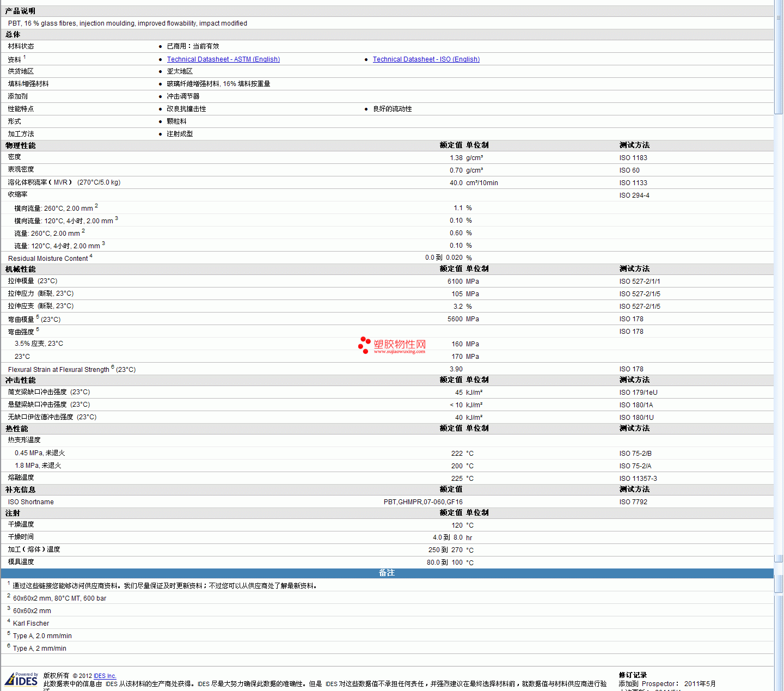Select the 拉伸模量 (23°C) property row
This screenshot has height=691, width=784.
click(387, 282)
